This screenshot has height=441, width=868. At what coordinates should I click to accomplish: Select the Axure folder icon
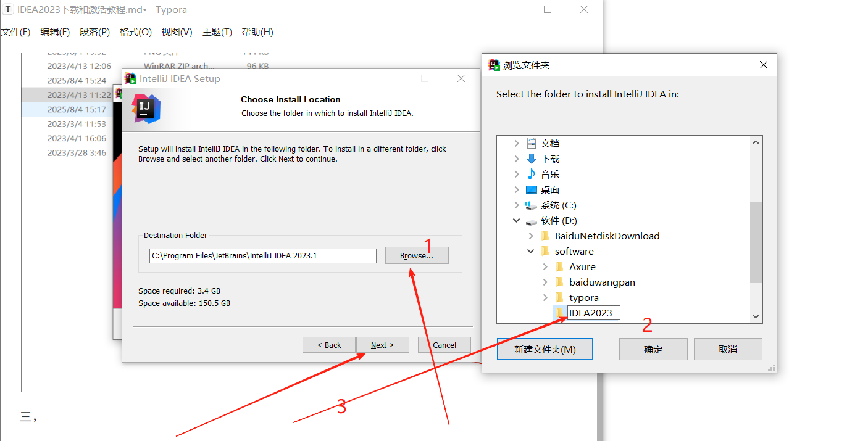click(x=559, y=266)
